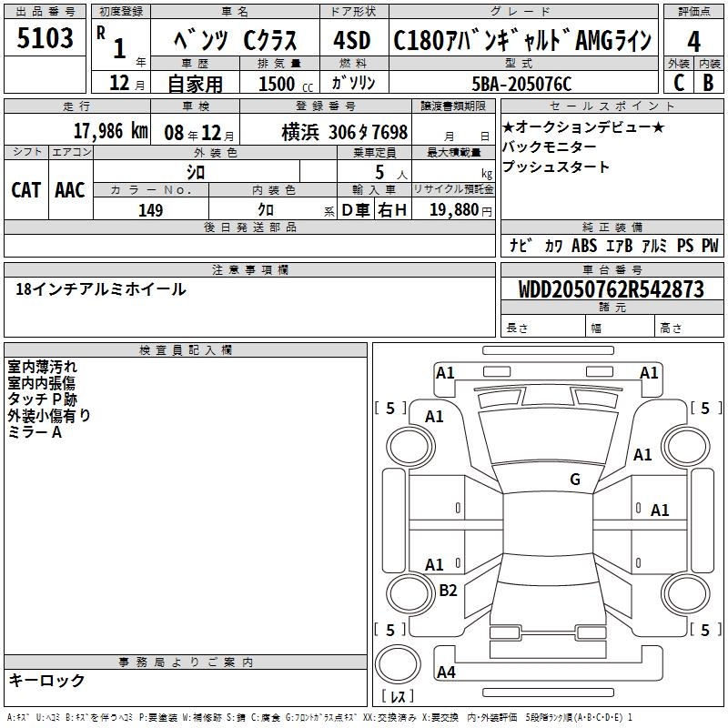728x728 pixels.
Task: Select the interior grade B
Action: coord(709,83)
